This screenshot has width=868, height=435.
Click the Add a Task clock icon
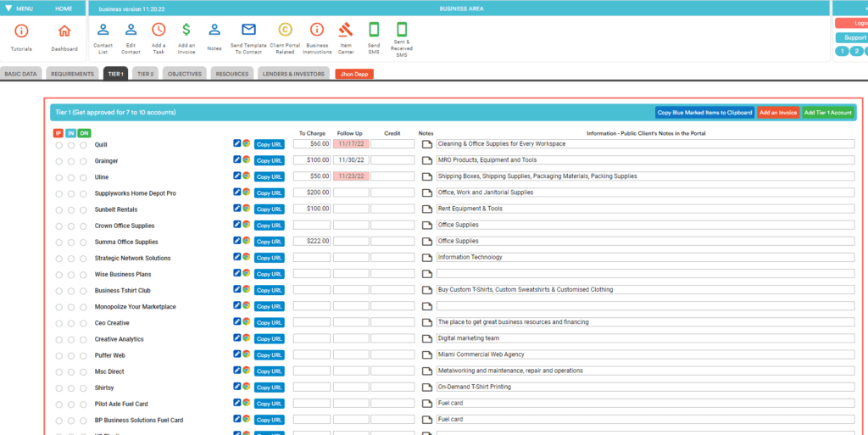coord(159,30)
